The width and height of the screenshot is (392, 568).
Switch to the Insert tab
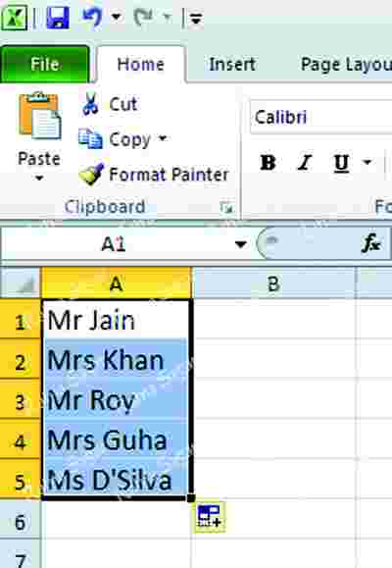(x=232, y=65)
